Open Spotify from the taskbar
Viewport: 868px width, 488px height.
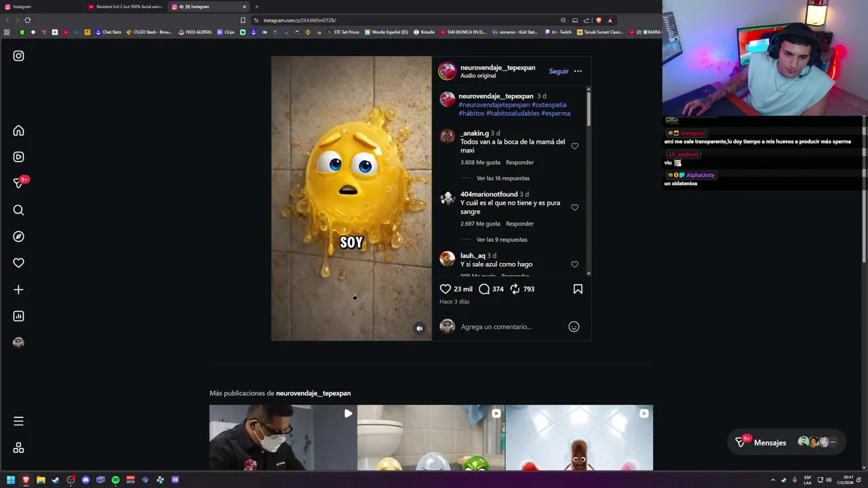[x=115, y=480]
